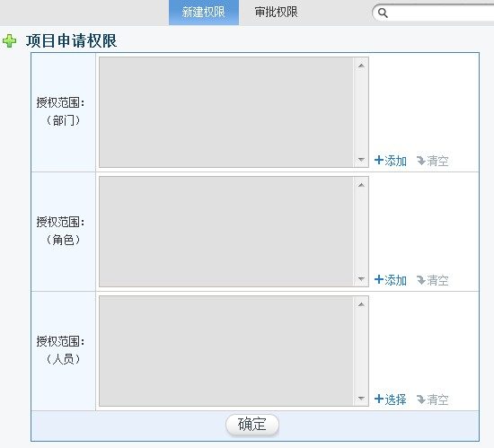This screenshot has width=494, height=448.
Task: Click the 授权范围 (角色) label
Action: tap(60, 231)
